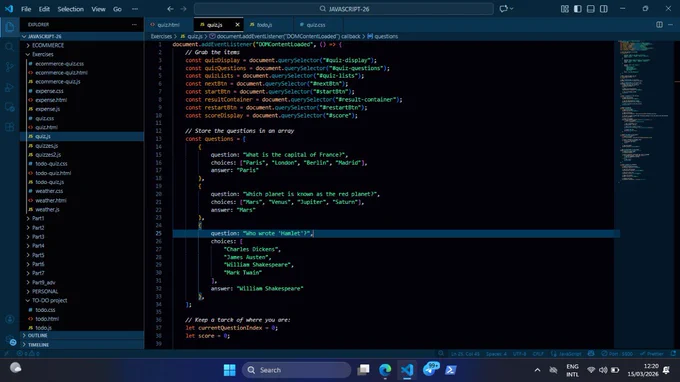The height and width of the screenshot is (382, 680).
Task: Collapse the JAVASCRIPT-26 root folder
Action: (x=82, y=36)
